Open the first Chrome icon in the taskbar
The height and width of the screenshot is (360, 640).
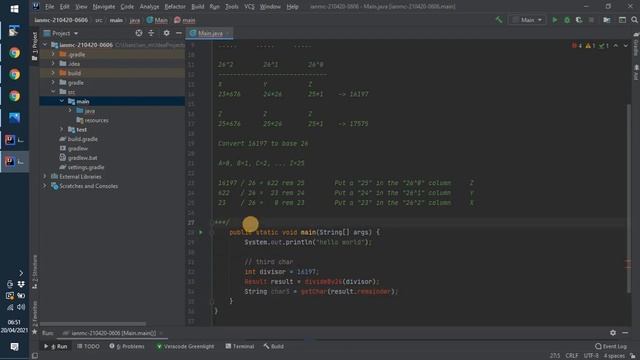pyautogui.click(x=14, y=53)
